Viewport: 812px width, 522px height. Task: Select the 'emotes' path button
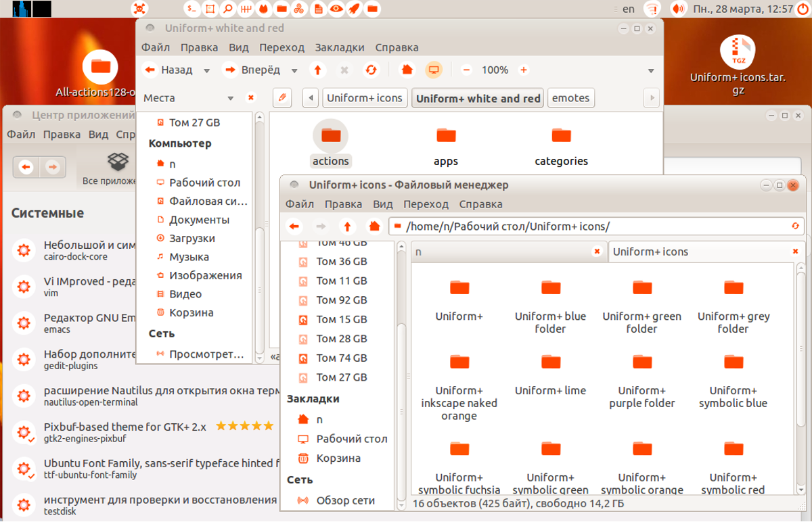click(570, 98)
